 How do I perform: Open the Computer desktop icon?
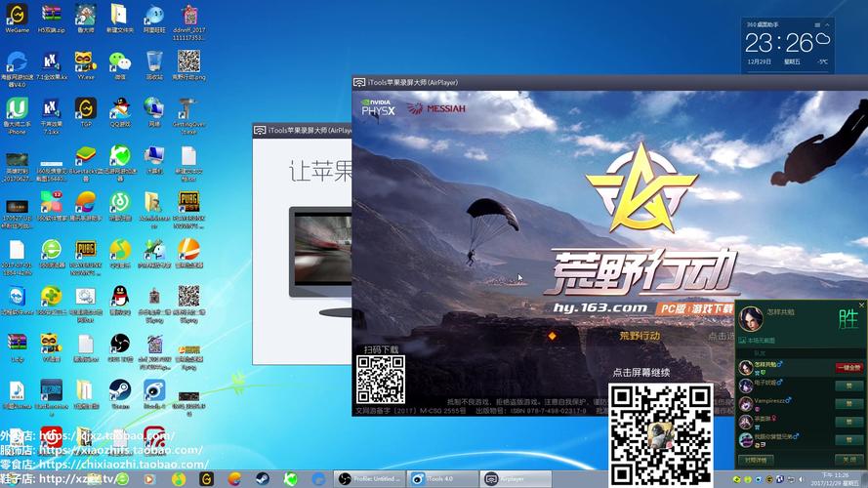(154, 159)
